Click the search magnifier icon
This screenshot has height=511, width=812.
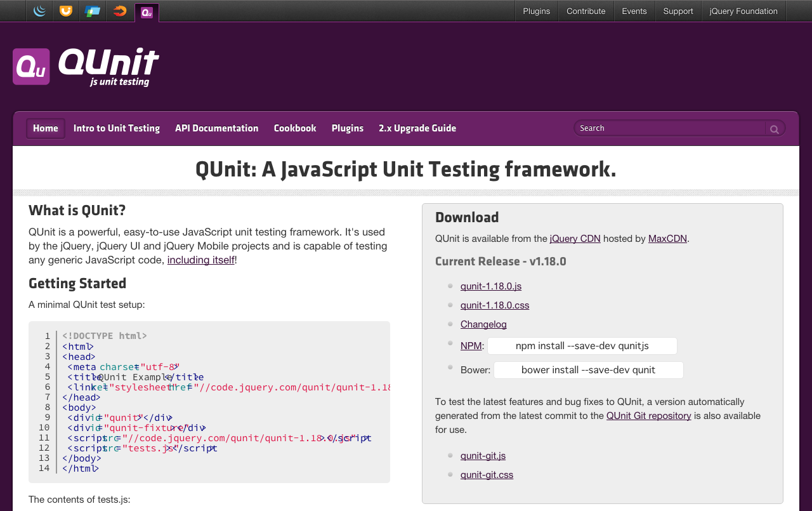[774, 129]
